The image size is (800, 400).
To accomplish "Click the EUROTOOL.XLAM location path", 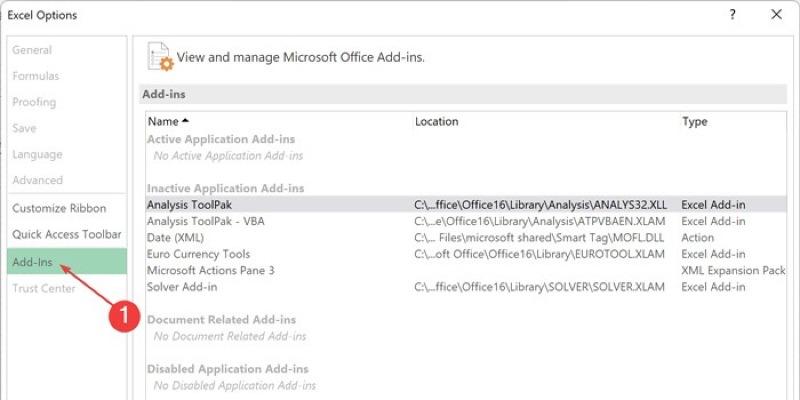I will 539,254.
